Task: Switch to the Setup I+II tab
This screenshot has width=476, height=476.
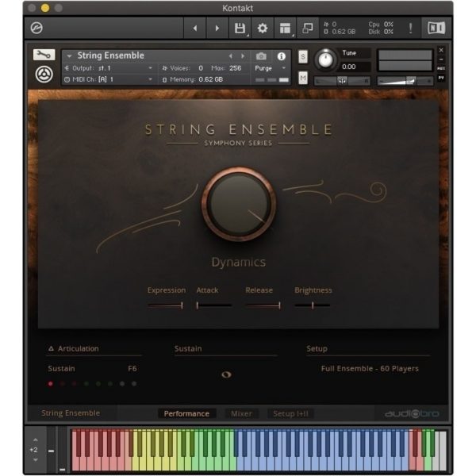Action: tap(290, 414)
